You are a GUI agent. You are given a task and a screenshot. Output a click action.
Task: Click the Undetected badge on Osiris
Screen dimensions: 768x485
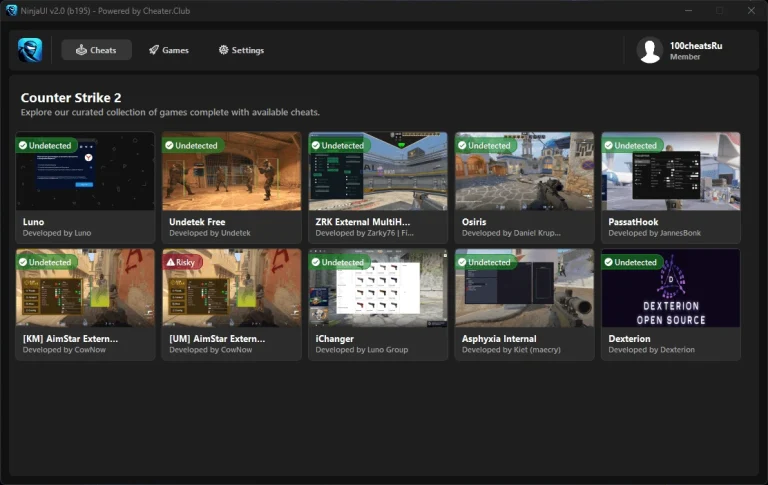485,146
